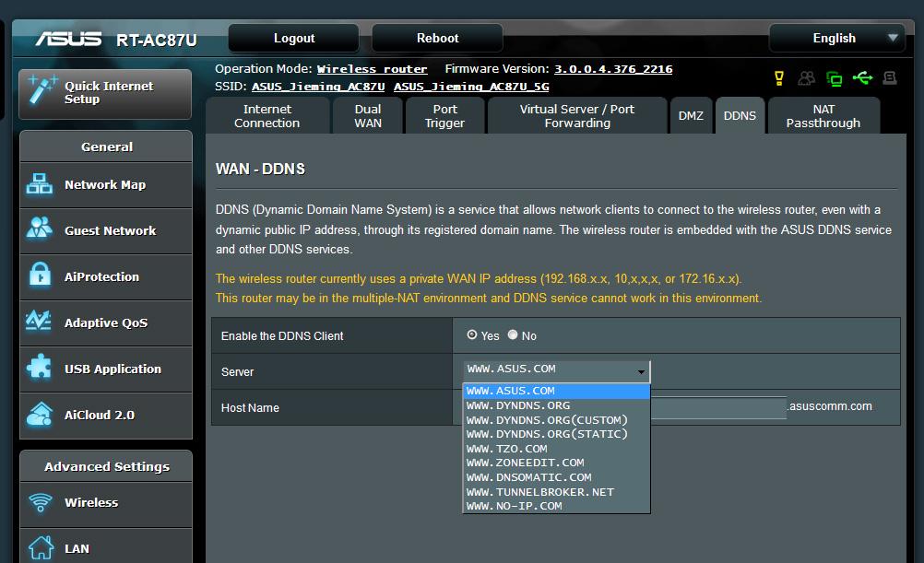Viewport: 924px width, 563px height.
Task: Click the green network connection status icon
Action: point(835,78)
